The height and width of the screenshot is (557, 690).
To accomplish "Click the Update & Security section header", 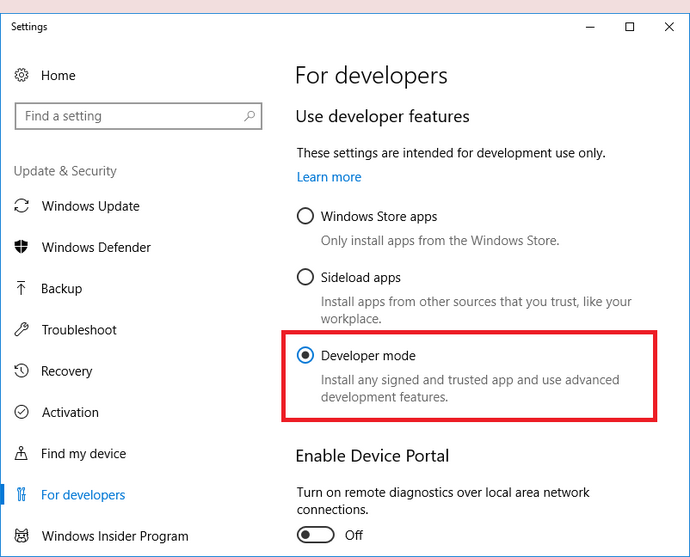I will [x=65, y=171].
